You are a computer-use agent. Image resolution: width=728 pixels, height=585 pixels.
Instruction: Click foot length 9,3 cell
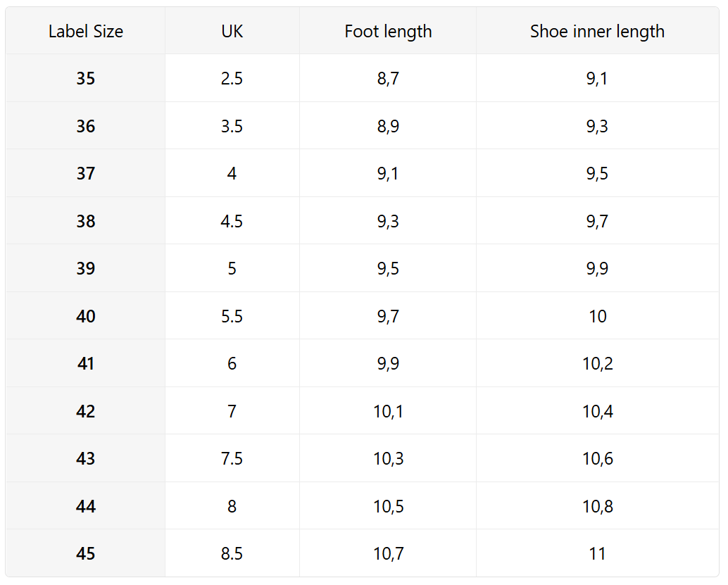point(388,222)
